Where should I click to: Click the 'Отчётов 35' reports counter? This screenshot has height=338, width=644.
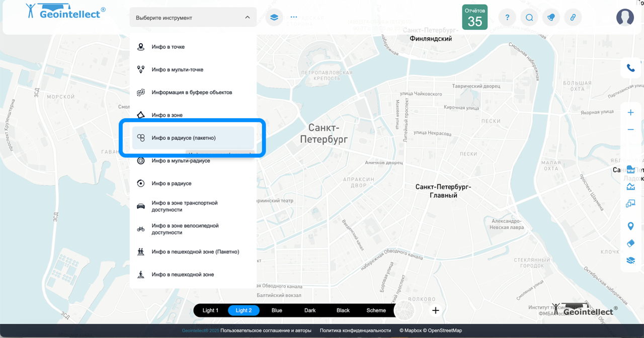coord(474,18)
